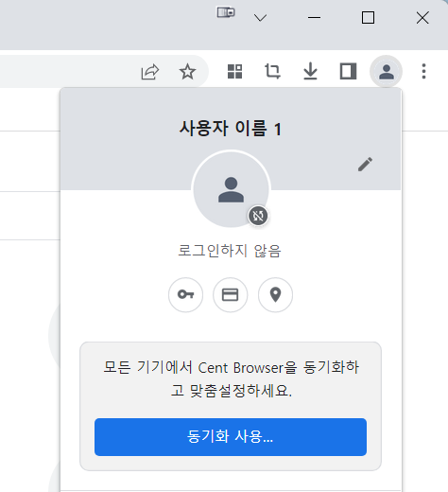Click the sync-off badge on avatar
448x492 pixels.
click(x=258, y=216)
